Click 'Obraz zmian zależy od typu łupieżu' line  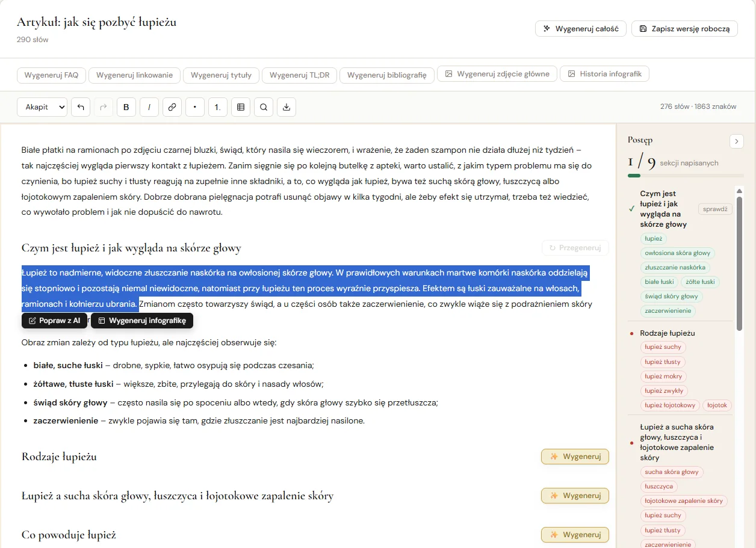[x=149, y=343]
